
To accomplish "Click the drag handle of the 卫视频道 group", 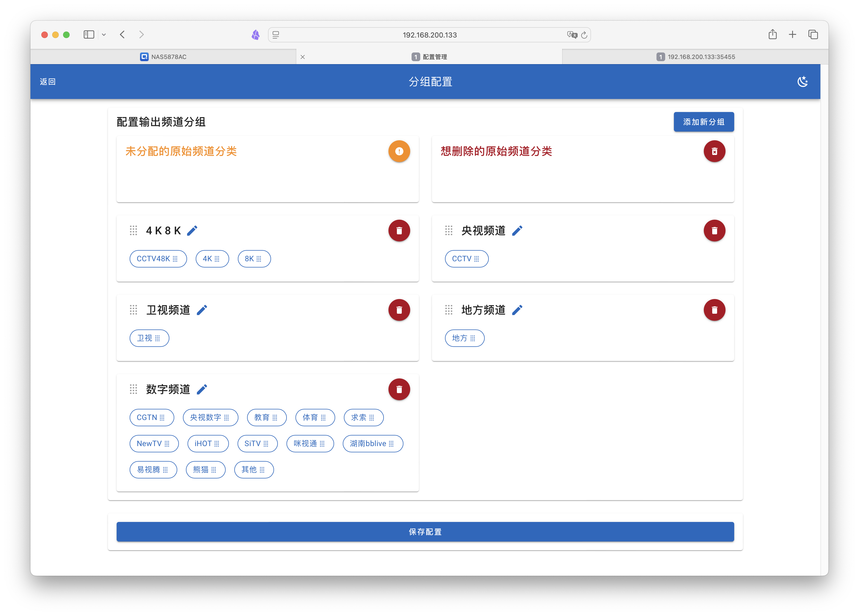I will coord(133,310).
